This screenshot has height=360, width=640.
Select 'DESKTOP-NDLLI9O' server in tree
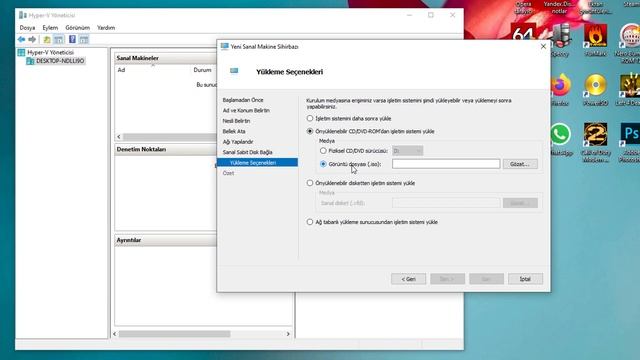pos(60,61)
